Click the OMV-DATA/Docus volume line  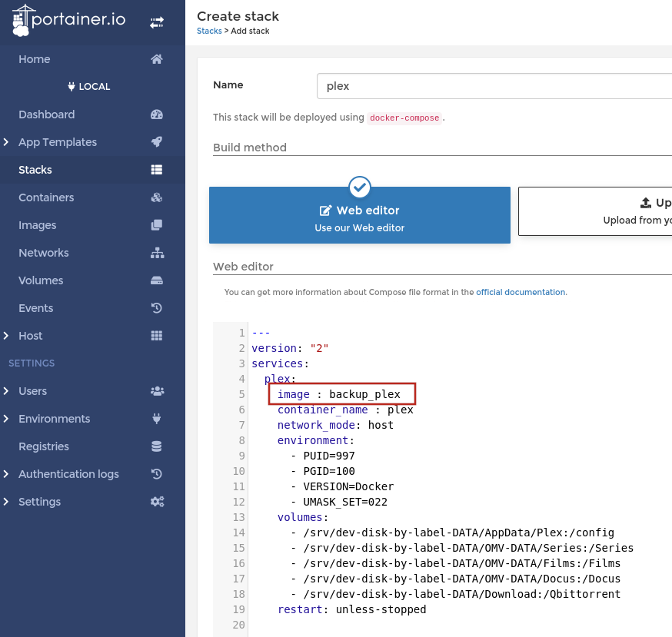click(461, 579)
